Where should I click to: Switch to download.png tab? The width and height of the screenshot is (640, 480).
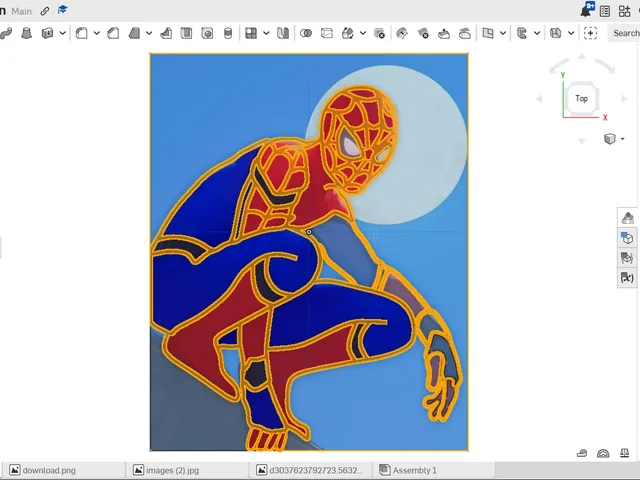coord(63,470)
